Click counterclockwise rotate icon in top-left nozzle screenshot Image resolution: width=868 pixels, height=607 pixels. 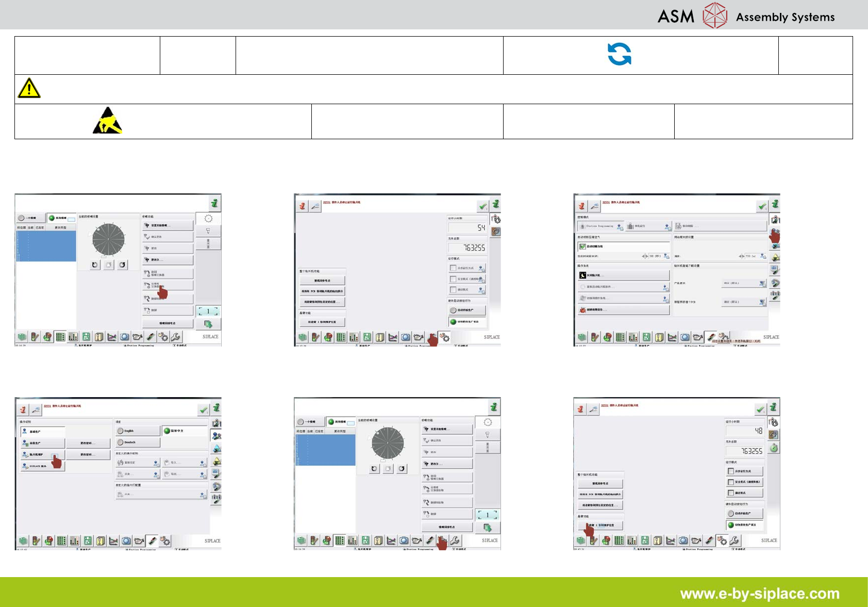coord(95,265)
